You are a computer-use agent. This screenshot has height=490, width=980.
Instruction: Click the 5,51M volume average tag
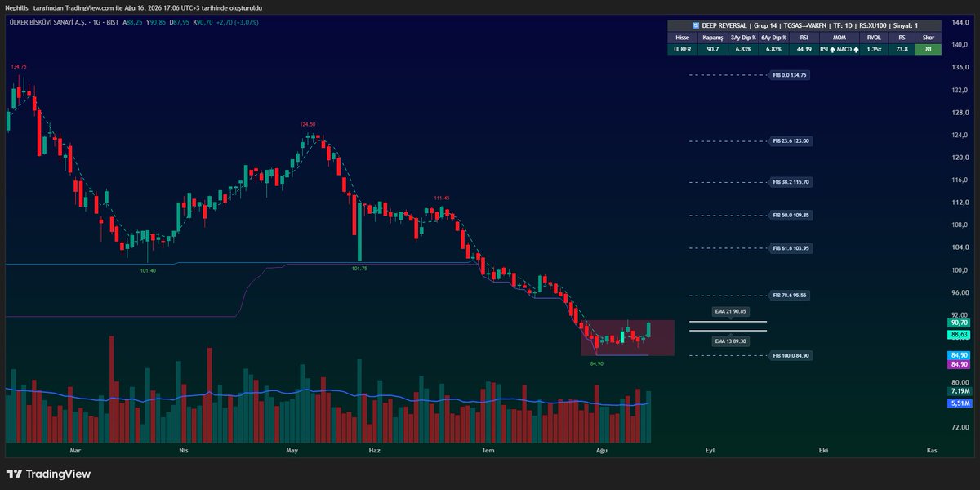tap(958, 403)
